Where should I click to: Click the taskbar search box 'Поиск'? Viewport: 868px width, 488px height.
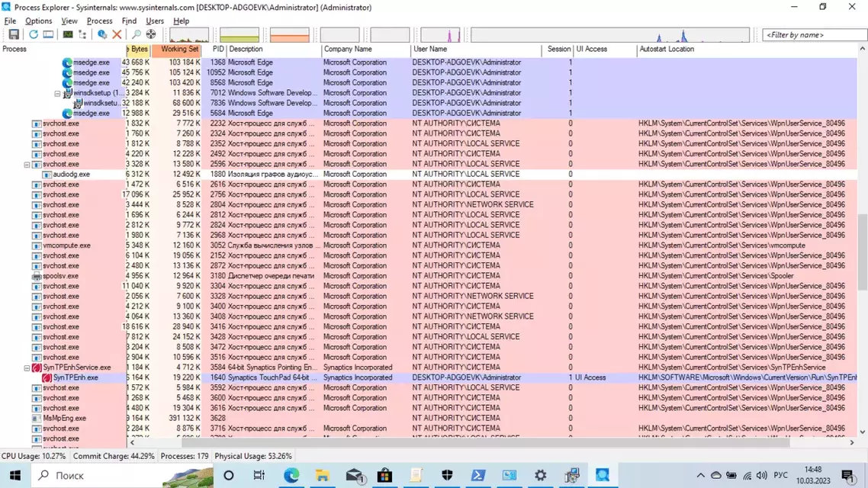click(123, 475)
